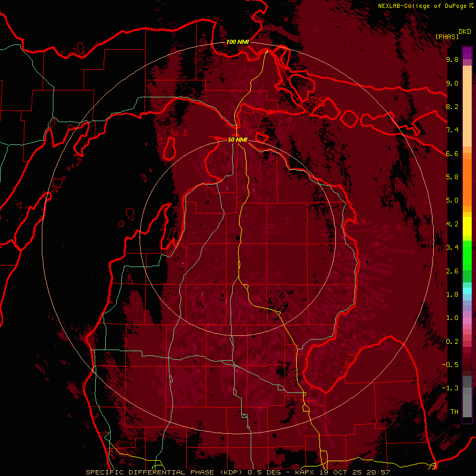Select the 100 NMI range ring label
The image size is (476, 476).
(237, 42)
